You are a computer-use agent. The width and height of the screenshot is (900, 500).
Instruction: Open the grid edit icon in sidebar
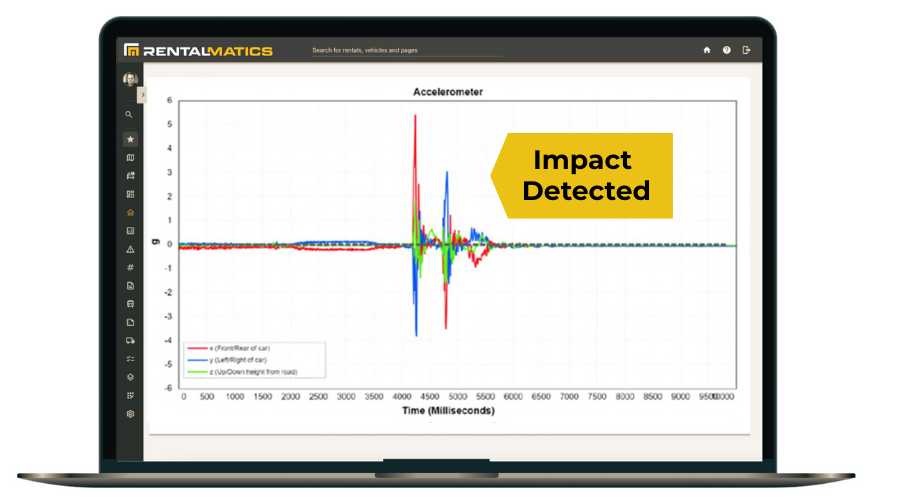130,396
